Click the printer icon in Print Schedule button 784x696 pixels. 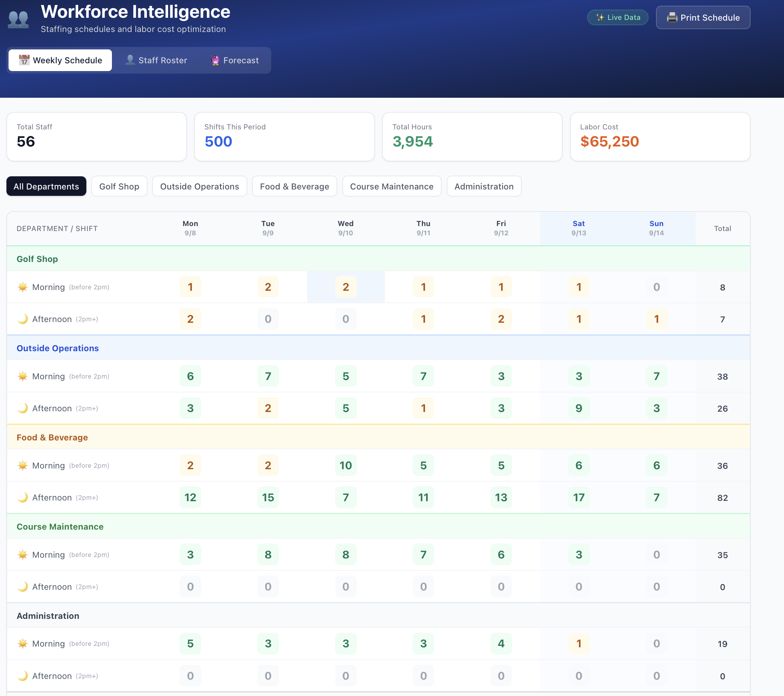(x=672, y=17)
